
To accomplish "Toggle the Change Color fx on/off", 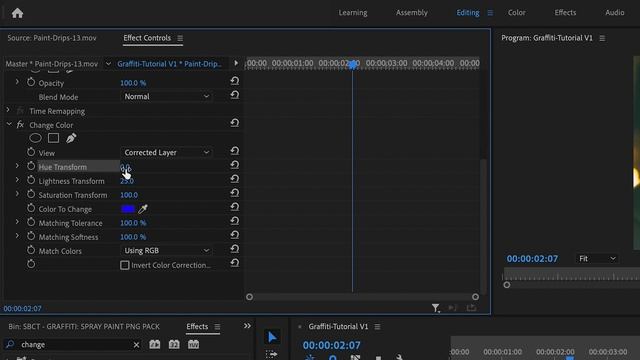I will tap(20, 125).
